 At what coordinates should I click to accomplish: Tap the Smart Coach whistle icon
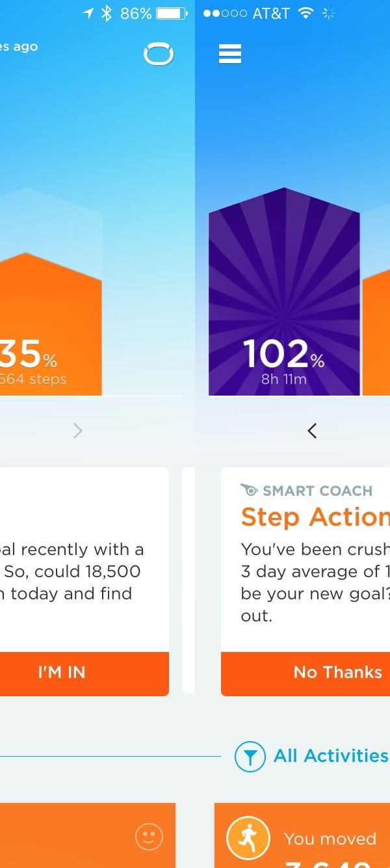249,490
